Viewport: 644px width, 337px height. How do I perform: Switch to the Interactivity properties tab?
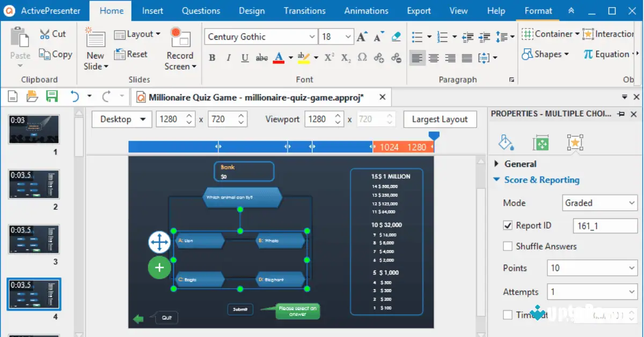pos(575,142)
